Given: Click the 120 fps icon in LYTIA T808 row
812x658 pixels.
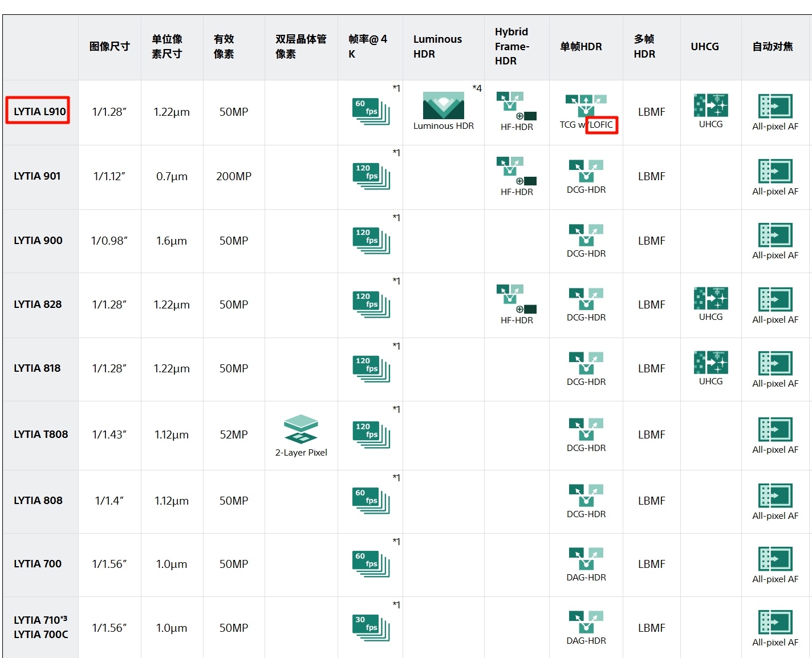Looking at the screenshot, I should 371,434.
